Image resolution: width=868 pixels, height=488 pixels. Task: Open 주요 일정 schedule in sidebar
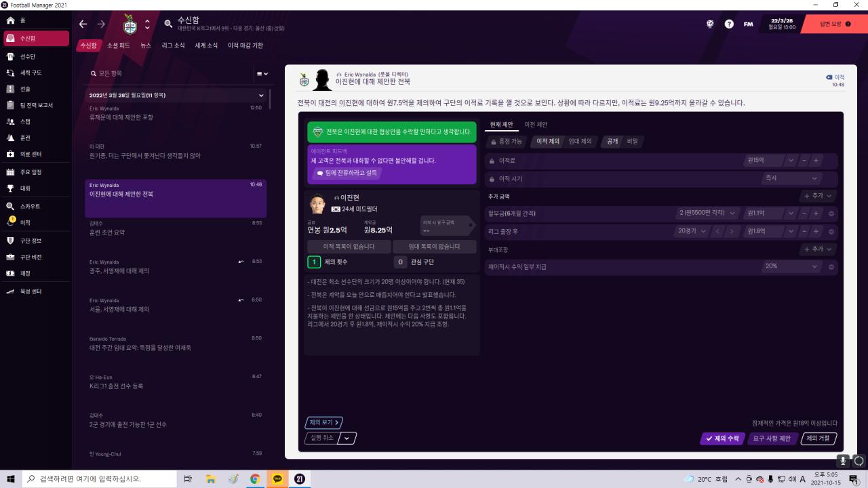pyautogui.click(x=35, y=172)
